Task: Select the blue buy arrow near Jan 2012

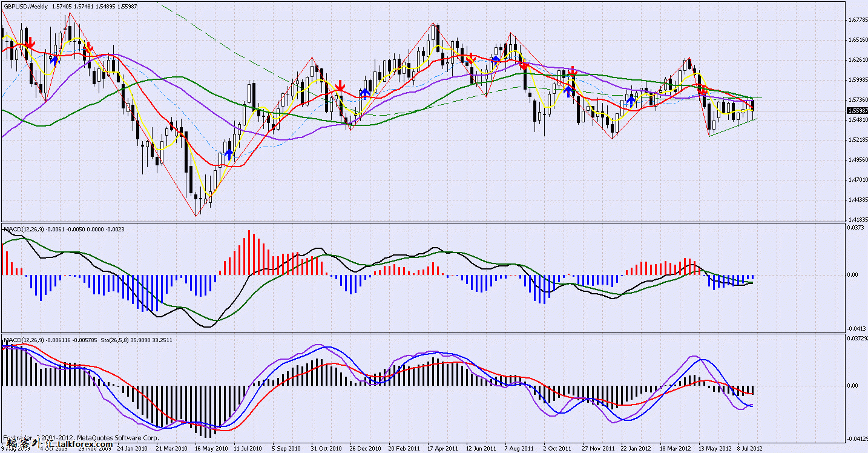Action: tap(631, 101)
